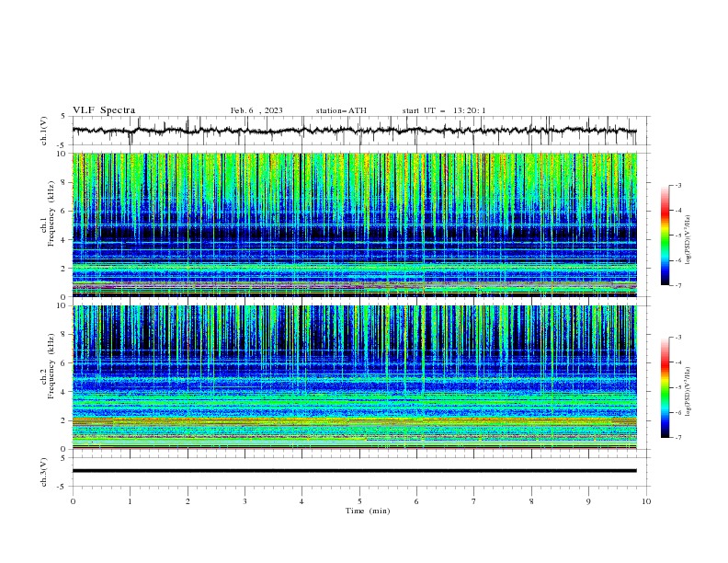Click the "1" tick label on time axis

point(130,501)
